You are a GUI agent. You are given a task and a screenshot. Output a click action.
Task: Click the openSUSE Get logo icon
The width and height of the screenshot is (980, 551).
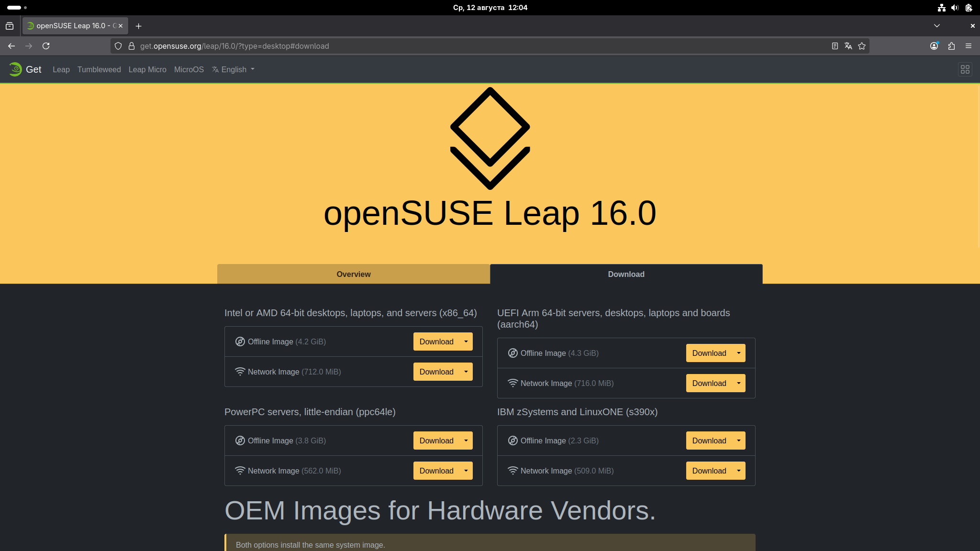(15, 69)
